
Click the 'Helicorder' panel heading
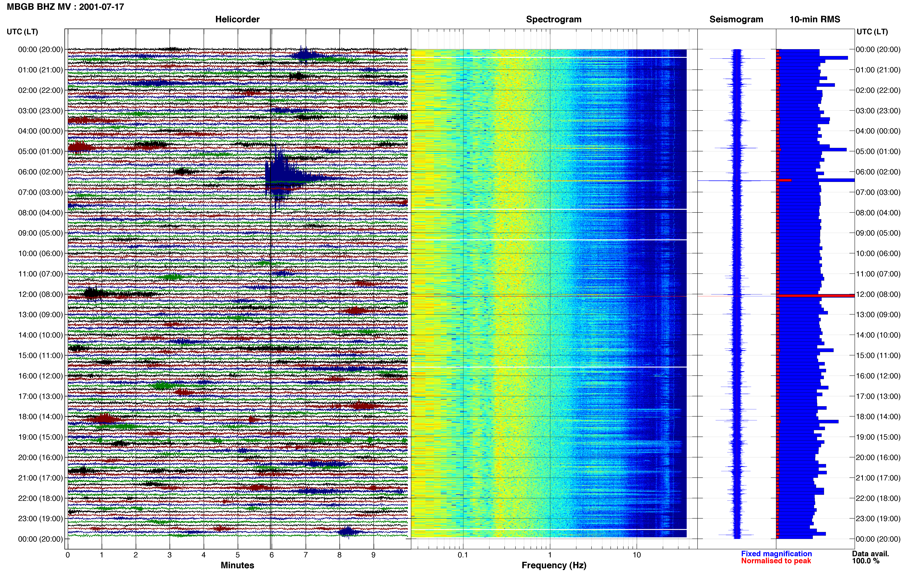pyautogui.click(x=237, y=19)
